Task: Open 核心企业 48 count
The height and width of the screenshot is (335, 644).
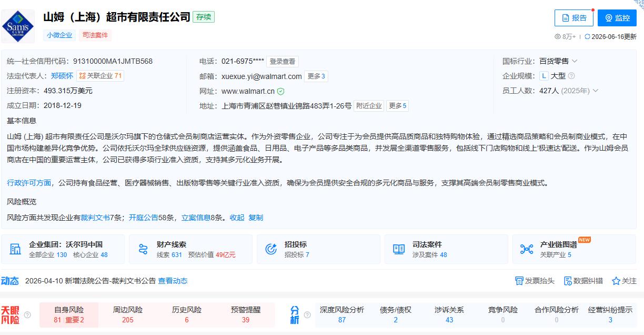Action: 90,255
